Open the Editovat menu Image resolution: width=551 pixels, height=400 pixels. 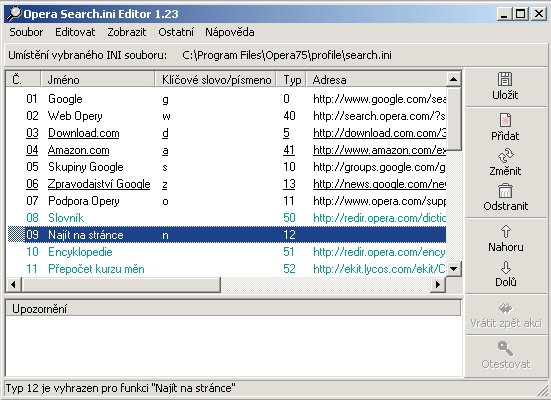(75, 32)
